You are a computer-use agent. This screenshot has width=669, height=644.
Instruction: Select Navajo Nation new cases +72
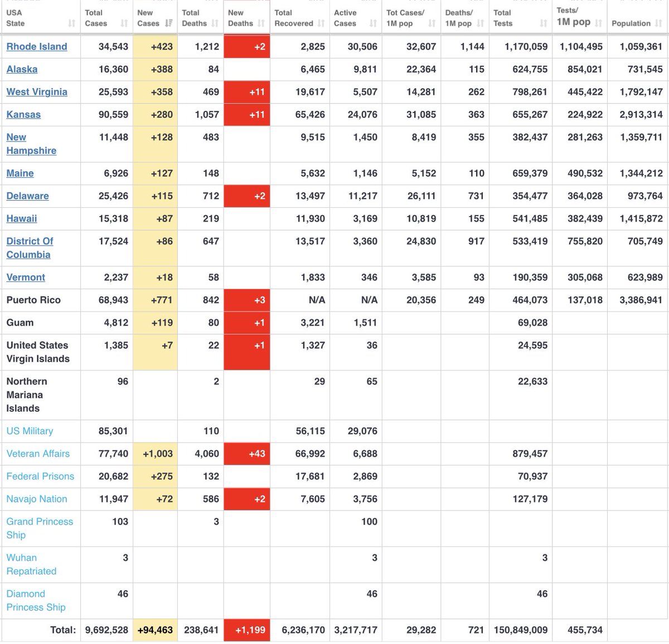164,499
